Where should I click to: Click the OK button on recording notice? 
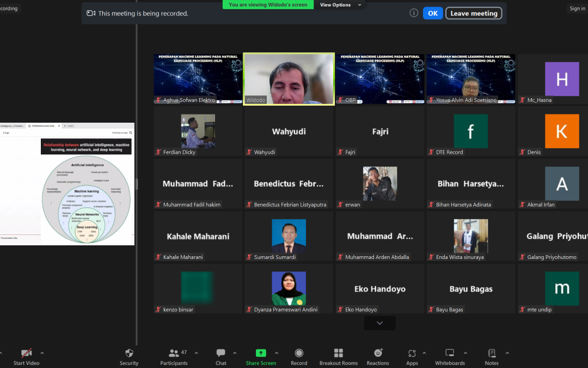coord(432,13)
